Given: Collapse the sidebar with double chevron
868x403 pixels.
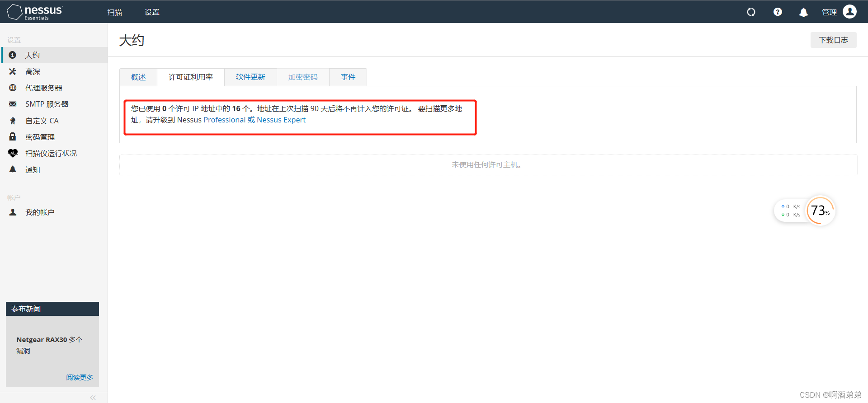Looking at the screenshot, I should [x=93, y=398].
